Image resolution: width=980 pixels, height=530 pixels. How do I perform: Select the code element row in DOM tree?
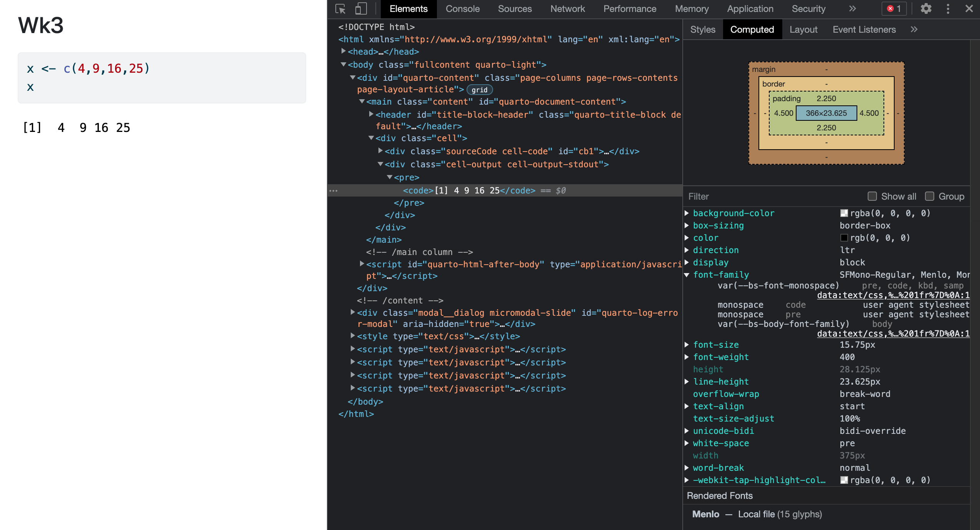(505, 191)
